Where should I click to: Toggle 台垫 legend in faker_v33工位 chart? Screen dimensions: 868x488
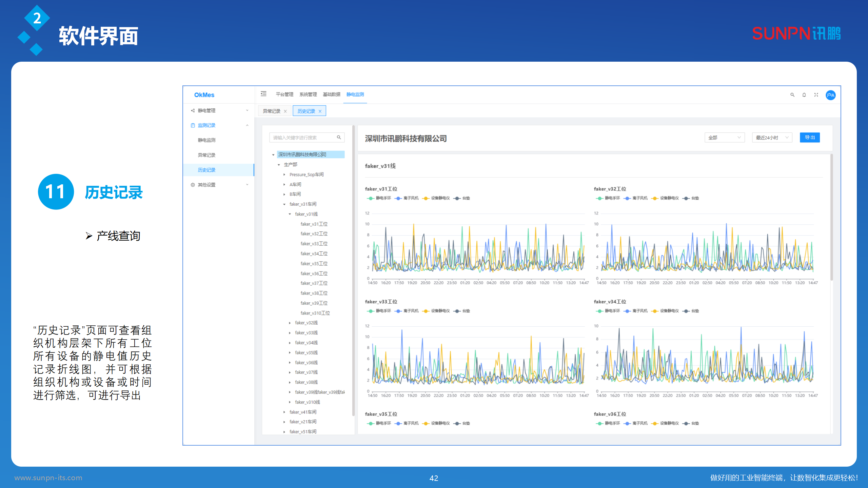462,311
